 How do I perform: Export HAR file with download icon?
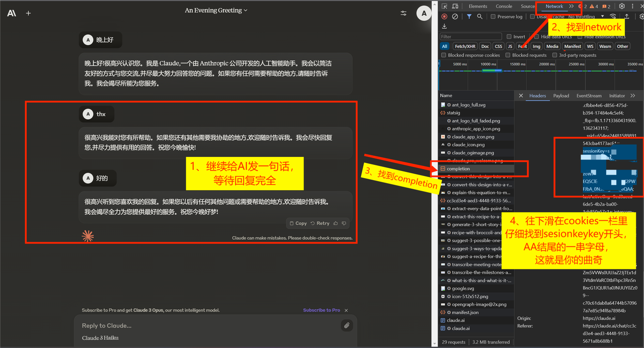[444, 26]
